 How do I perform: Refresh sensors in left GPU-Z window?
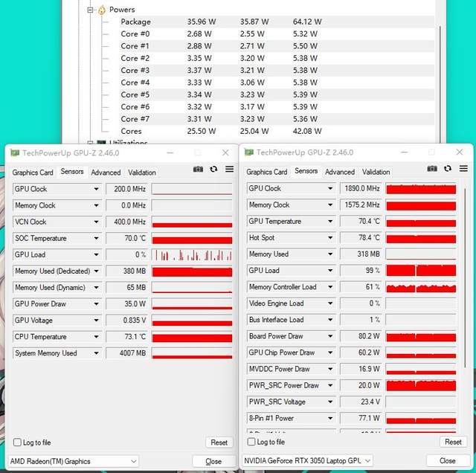[213, 169]
